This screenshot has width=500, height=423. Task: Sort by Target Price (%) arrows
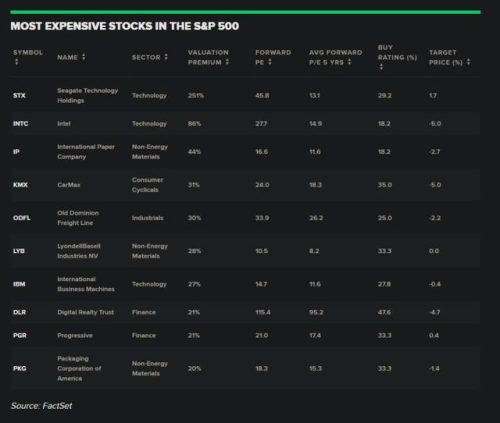click(468, 62)
